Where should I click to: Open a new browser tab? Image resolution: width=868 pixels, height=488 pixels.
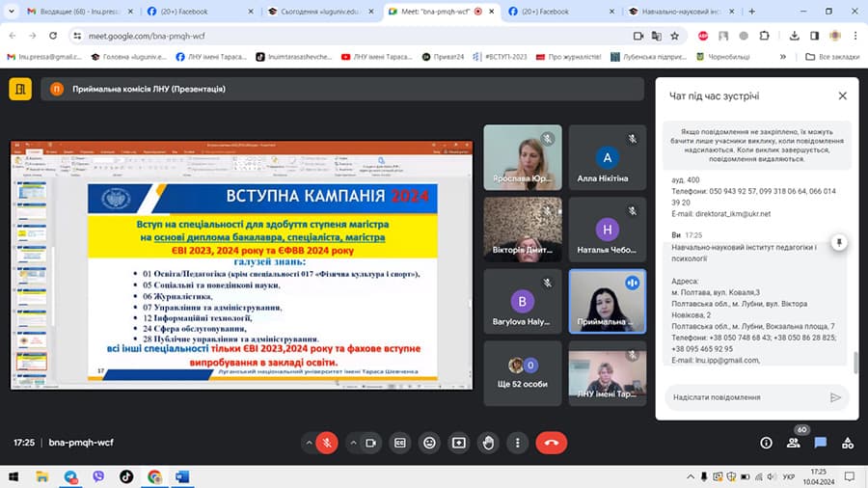coord(751,11)
